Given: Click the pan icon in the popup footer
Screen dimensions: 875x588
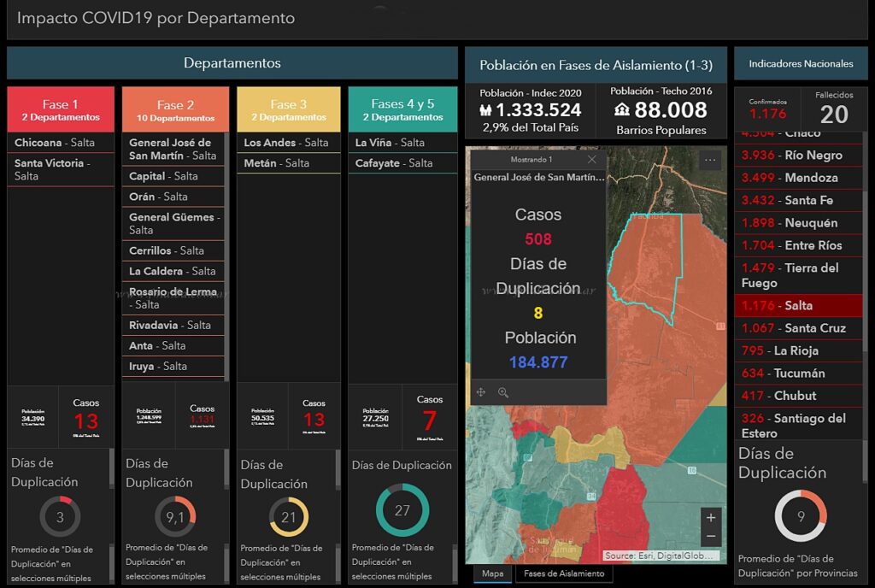Looking at the screenshot, I should pos(481,392).
